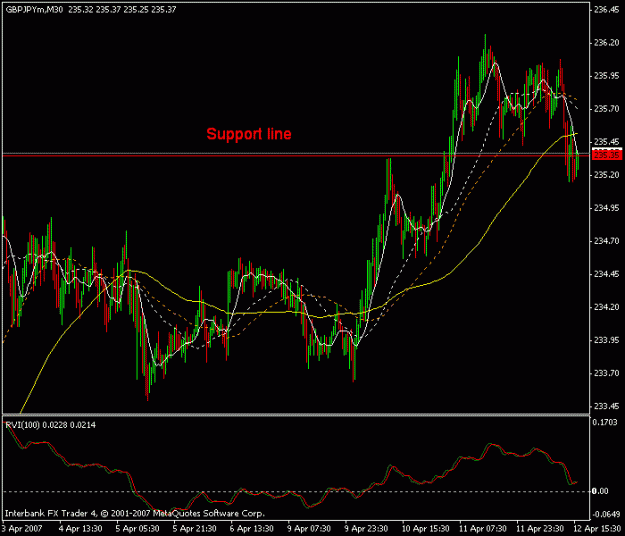Select the red "Support line" label
Screen dimensions: 625x536
tap(249, 134)
